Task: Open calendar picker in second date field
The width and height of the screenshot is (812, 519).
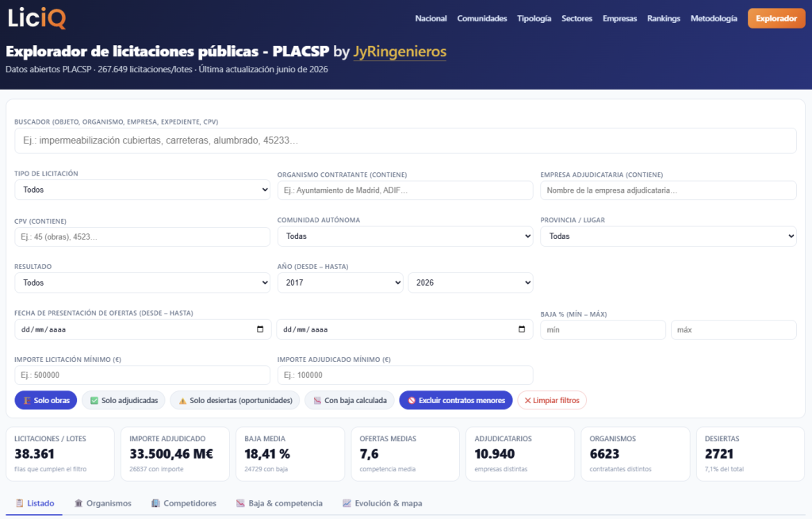Action: 522,329
